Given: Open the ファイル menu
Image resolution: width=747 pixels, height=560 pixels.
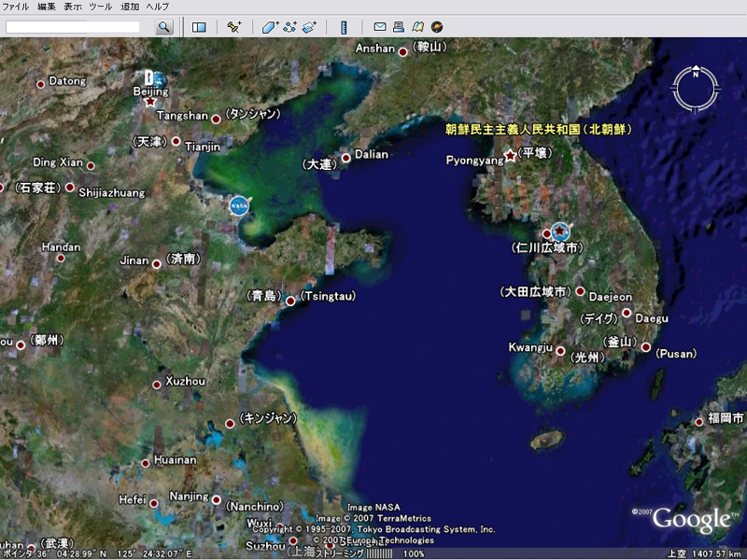Looking at the screenshot, I should (x=16, y=7).
